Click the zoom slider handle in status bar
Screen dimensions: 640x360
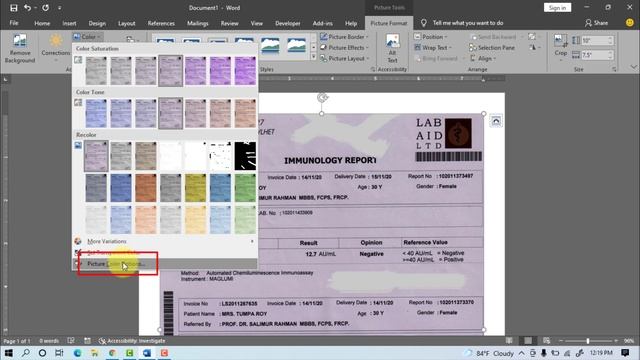point(588,340)
